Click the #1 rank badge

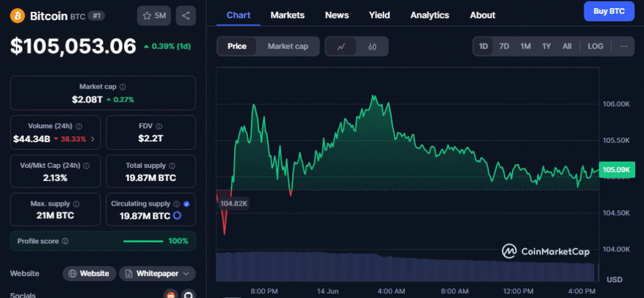point(97,16)
